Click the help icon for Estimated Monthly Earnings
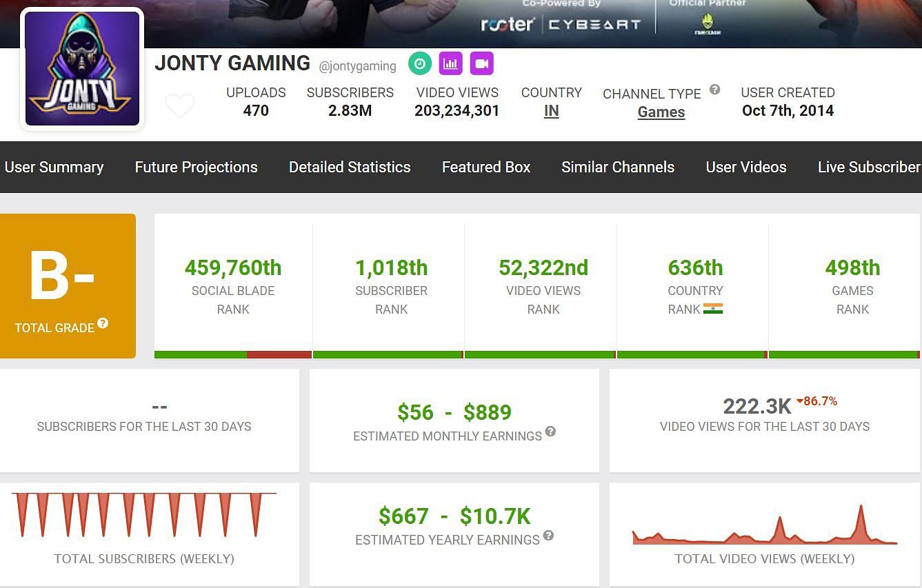 point(550,432)
